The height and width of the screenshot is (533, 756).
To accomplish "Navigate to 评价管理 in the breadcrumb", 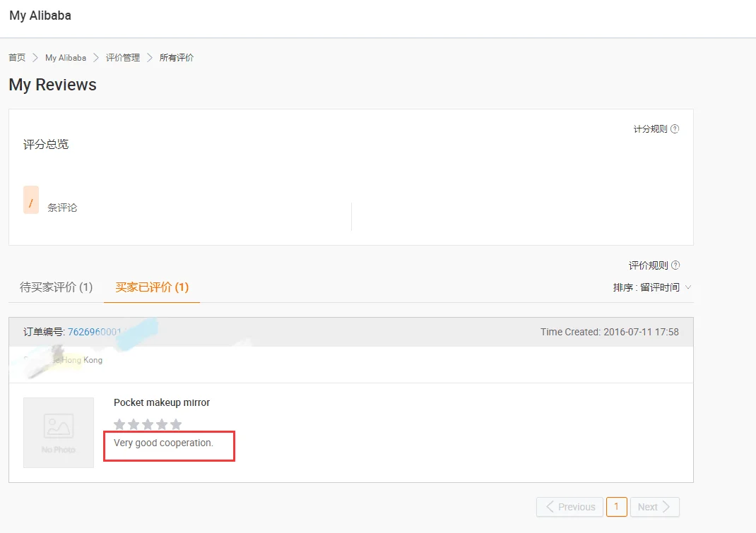I will tap(123, 58).
